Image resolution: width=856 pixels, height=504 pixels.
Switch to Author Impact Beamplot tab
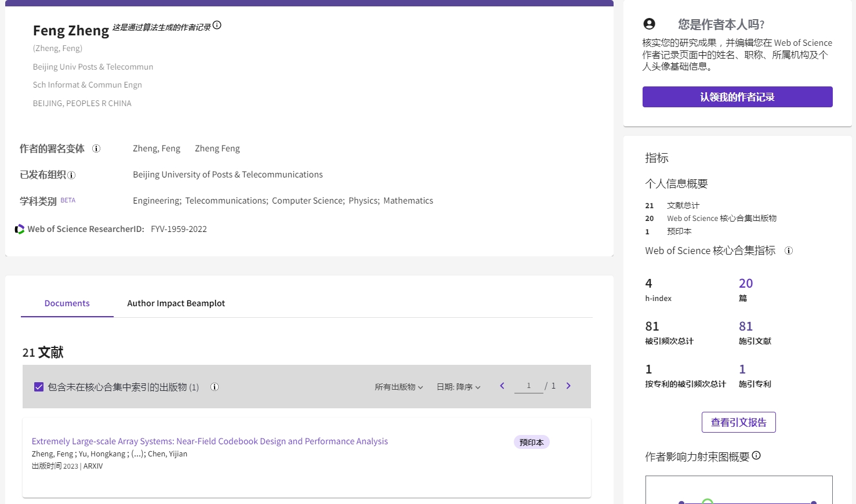[176, 303]
